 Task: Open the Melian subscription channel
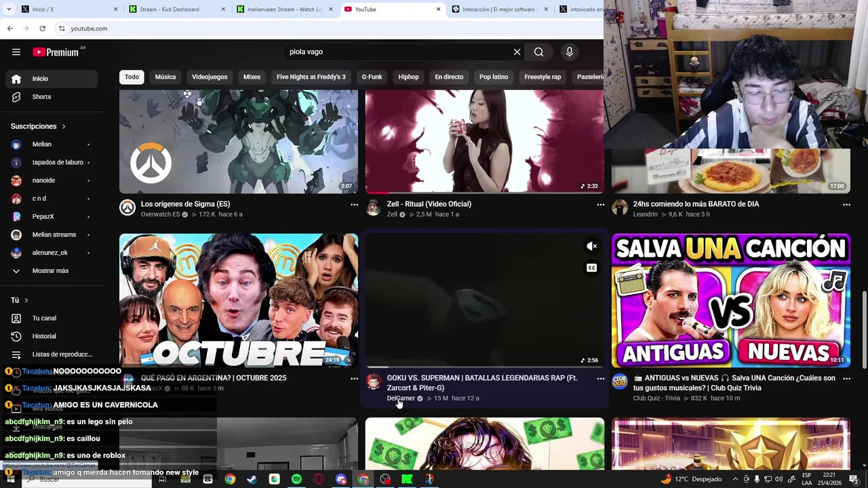52,144
